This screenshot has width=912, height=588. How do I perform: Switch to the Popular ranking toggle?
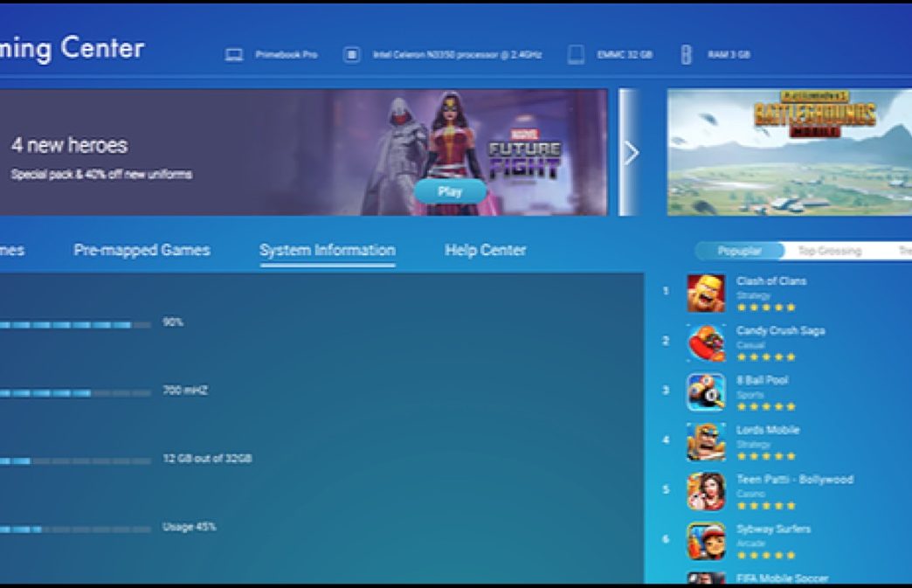(x=739, y=251)
